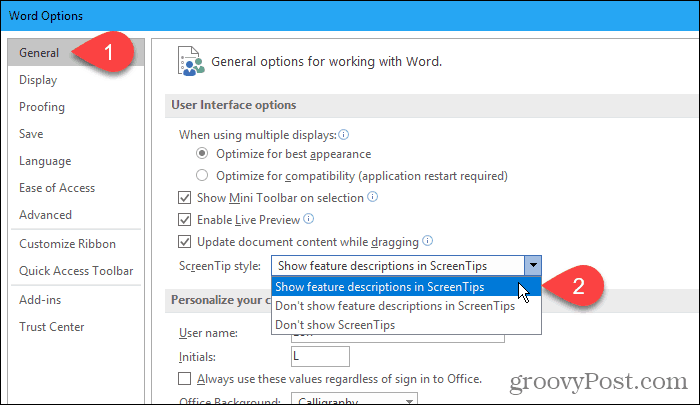Toggle Show Mini Toolbar on selection checkbox
The height and width of the screenshot is (405, 700).
tap(184, 197)
